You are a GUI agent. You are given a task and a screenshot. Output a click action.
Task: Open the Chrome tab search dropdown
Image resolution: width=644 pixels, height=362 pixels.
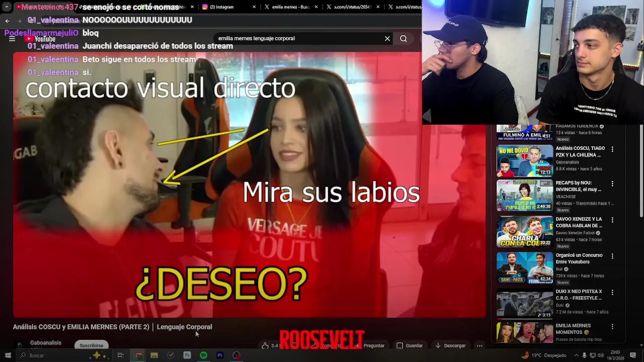click(x=7, y=7)
